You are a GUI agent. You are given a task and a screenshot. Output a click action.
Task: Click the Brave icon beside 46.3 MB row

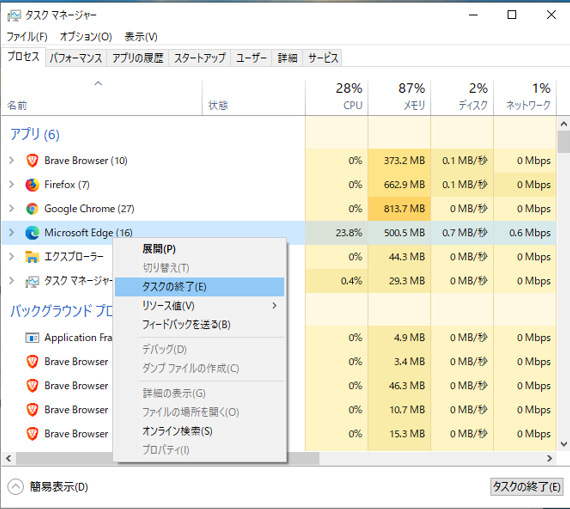(32, 386)
